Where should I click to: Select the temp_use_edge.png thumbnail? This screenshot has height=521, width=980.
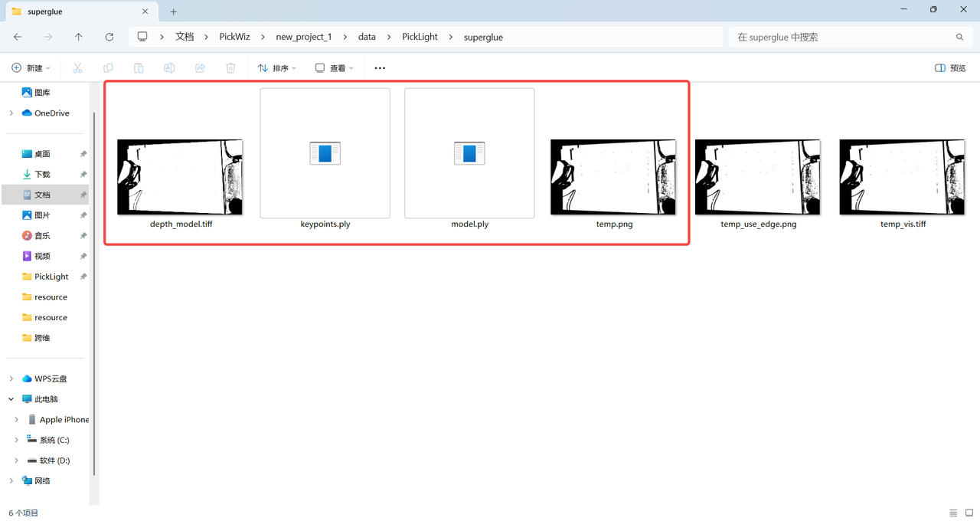tap(758, 177)
